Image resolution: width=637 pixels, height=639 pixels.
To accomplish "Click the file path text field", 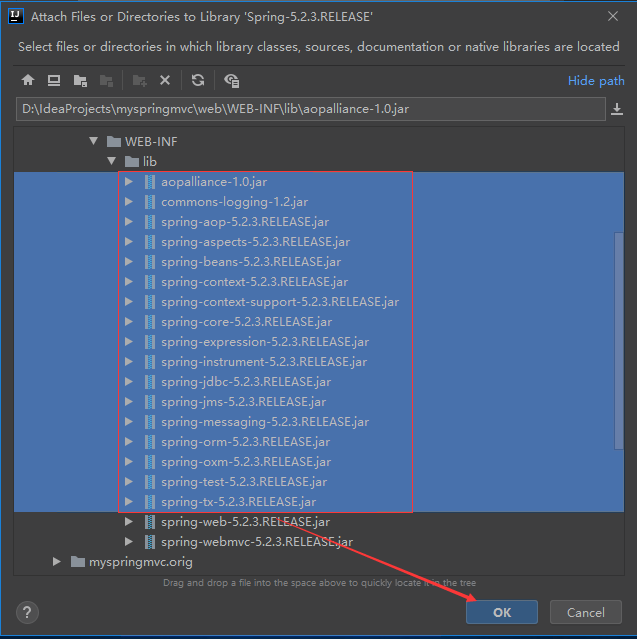I will pyautogui.click(x=311, y=109).
